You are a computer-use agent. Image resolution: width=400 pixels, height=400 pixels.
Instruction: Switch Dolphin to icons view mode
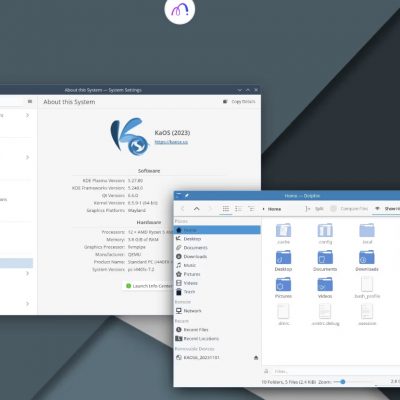(x=226, y=209)
